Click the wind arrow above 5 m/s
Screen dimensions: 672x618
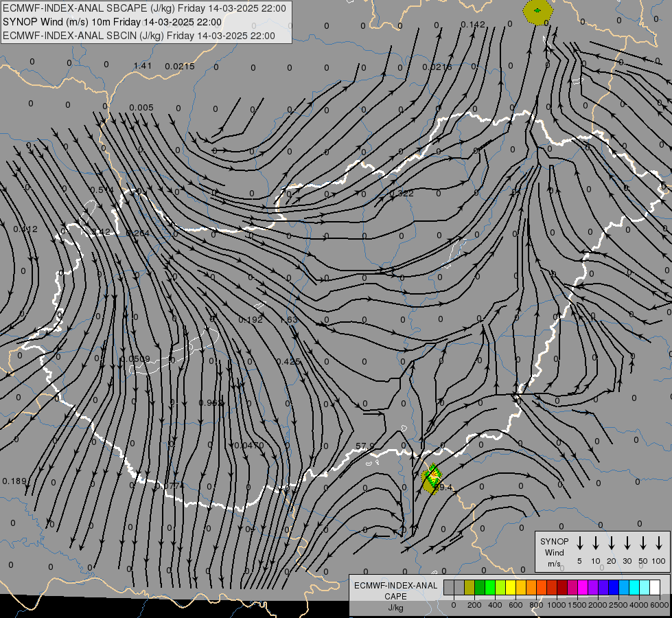coord(579,543)
